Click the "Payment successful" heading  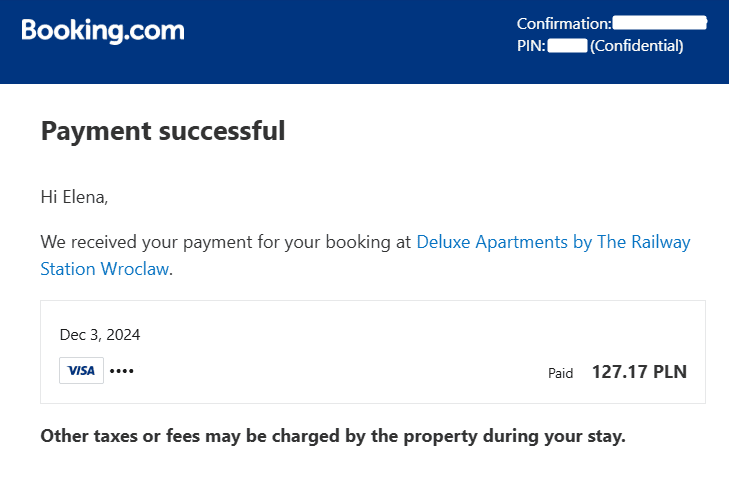point(163,131)
